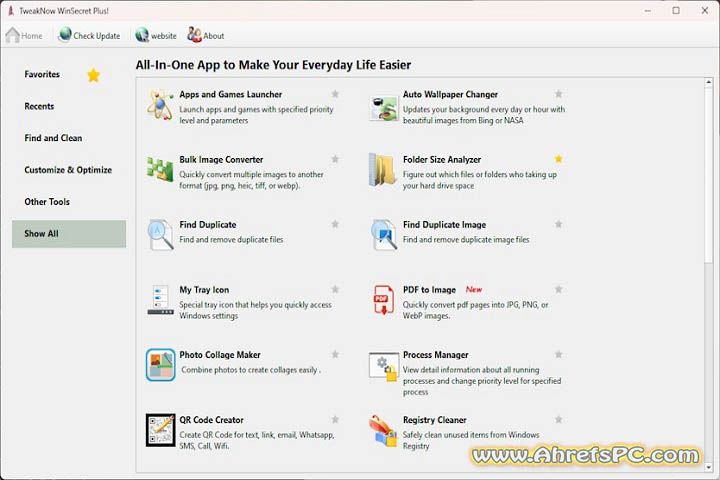Open the Apps and Games Launcher icon

160,105
